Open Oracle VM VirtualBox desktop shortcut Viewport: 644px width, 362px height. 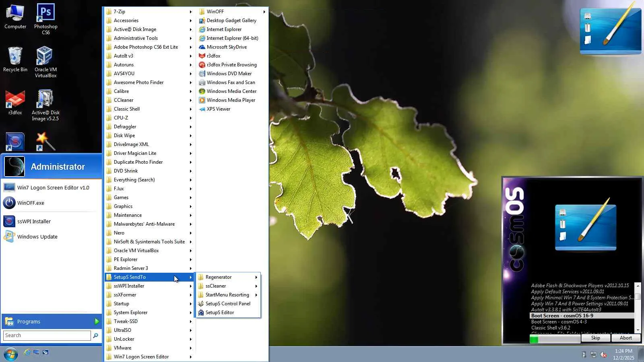coord(45,62)
